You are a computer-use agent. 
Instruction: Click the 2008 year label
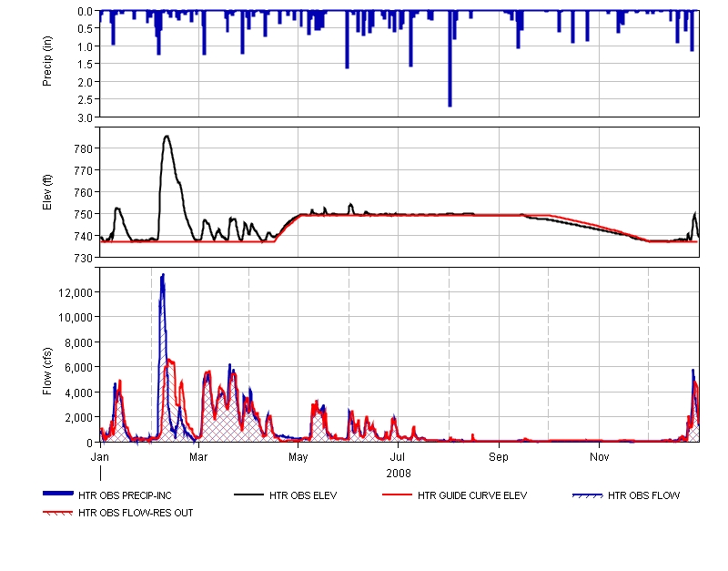399,474
